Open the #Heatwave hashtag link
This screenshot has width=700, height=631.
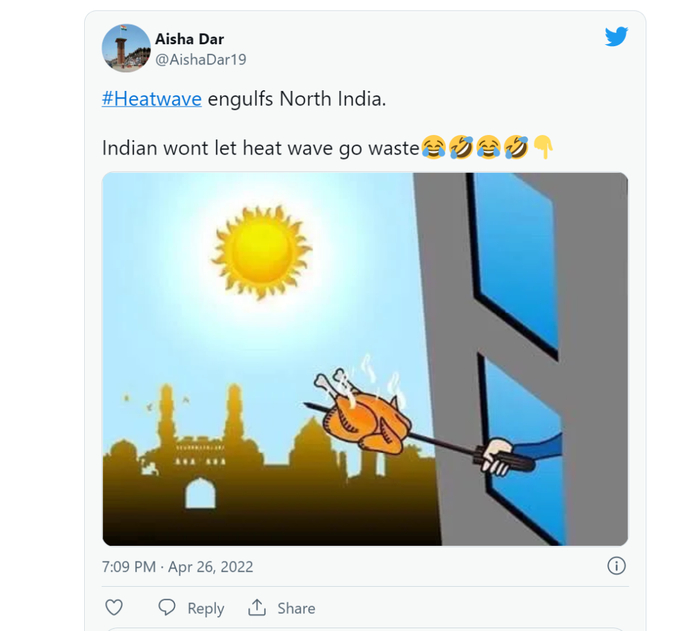[152, 99]
